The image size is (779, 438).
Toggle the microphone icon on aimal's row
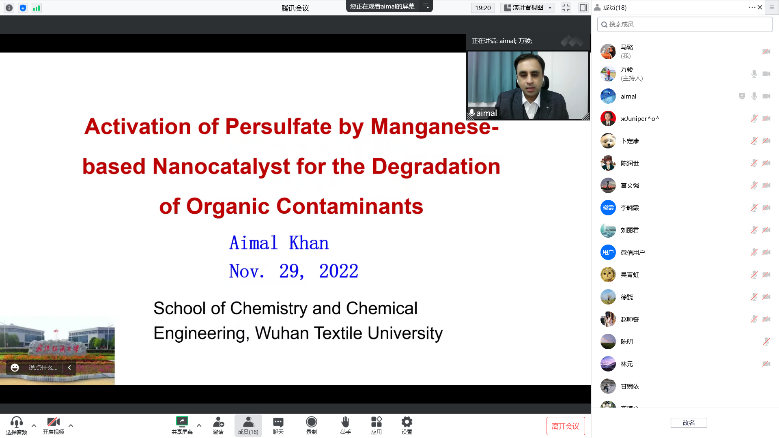pyautogui.click(x=754, y=96)
